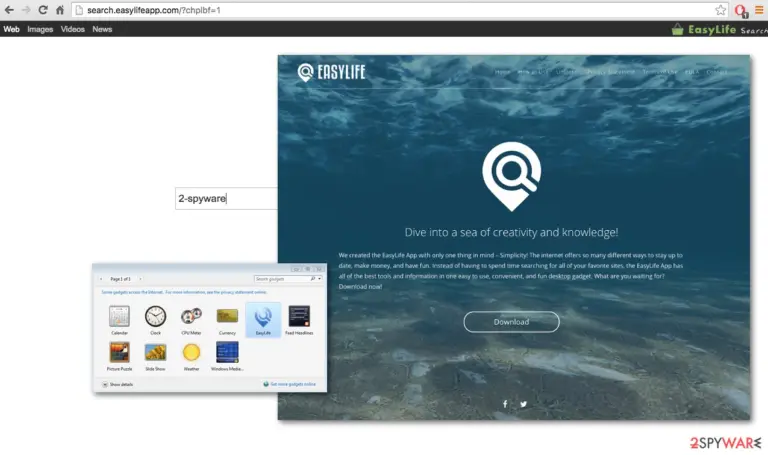Click the EasyLife Search logo at top right
The image size is (768, 455).
pos(719,29)
